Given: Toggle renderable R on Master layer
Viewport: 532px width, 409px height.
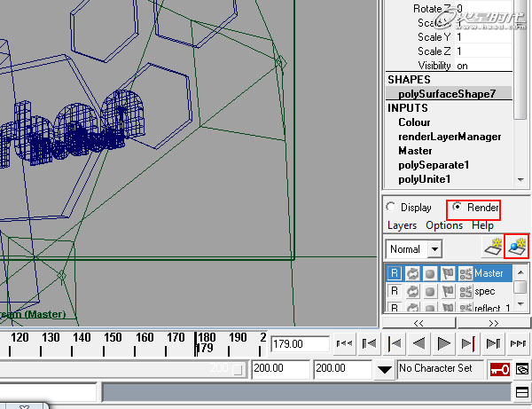Looking at the screenshot, I should 395,273.
